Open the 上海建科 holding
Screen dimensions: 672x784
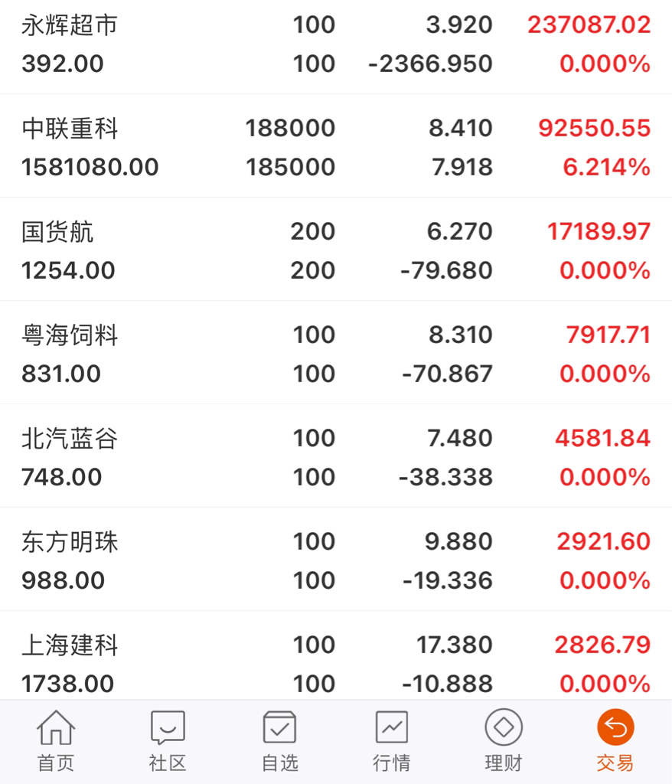coord(70,645)
